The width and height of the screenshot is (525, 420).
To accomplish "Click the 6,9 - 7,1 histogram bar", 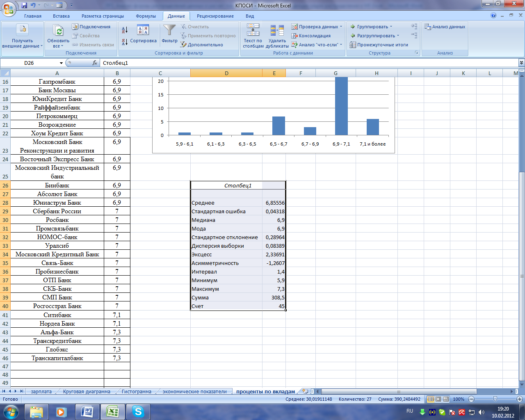I will [x=341, y=106].
